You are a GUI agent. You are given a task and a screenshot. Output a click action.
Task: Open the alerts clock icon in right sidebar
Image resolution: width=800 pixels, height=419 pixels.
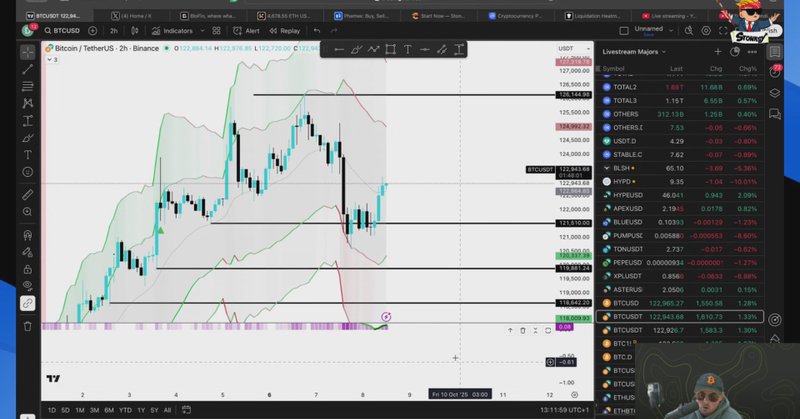[x=774, y=72]
